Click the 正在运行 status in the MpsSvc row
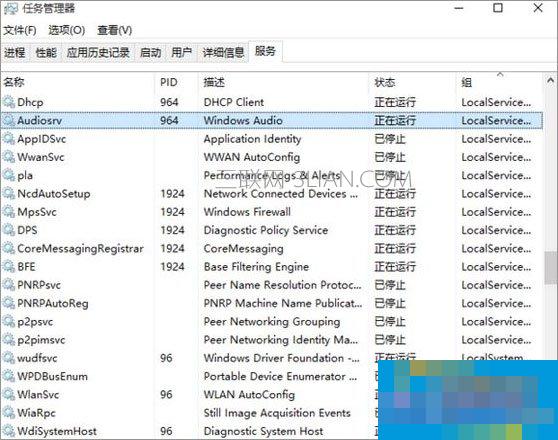 (x=395, y=212)
